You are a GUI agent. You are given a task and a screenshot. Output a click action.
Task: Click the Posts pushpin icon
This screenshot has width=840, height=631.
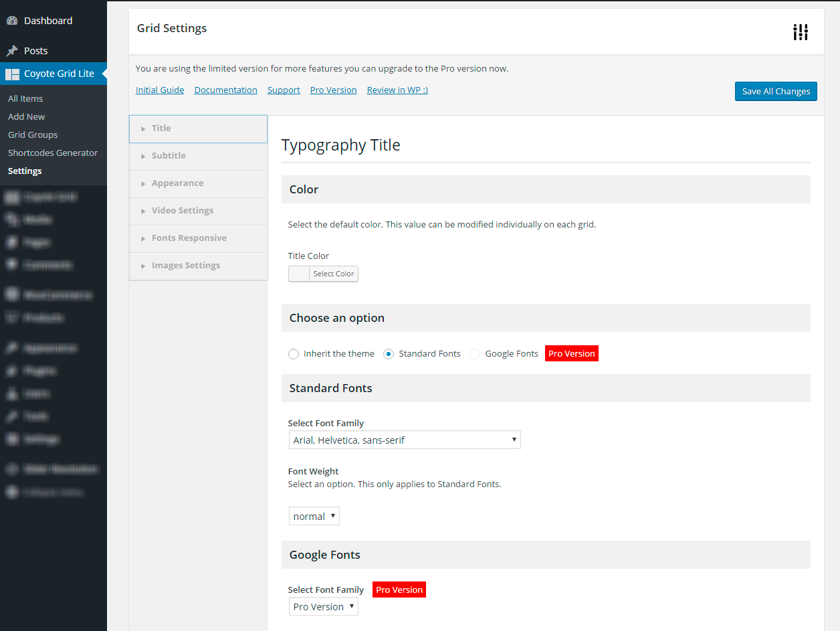pos(12,51)
